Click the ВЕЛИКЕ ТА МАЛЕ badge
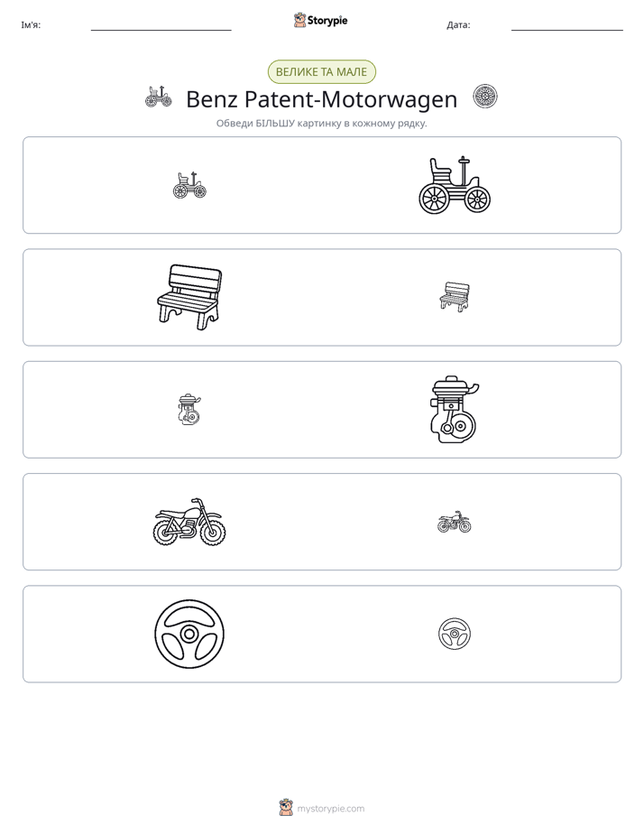644x834 pixels. tap(321, 72)
